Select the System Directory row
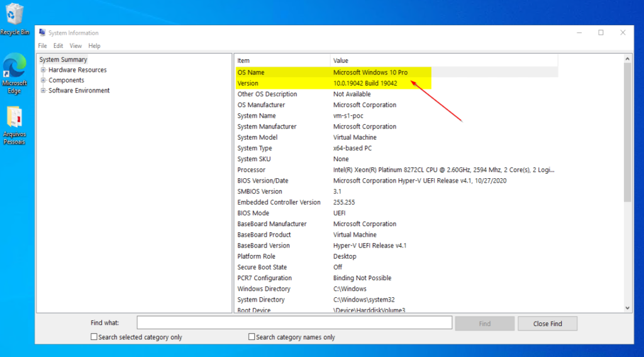The image size is (644, 357). pyautogui.click(x=396, y=300)
